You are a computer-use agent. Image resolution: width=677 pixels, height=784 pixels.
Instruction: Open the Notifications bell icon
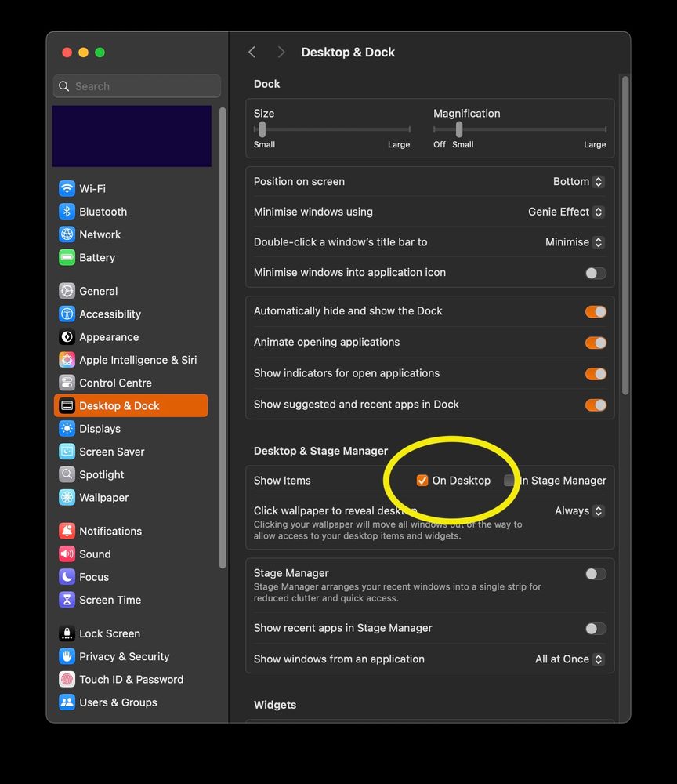point(67,531)
